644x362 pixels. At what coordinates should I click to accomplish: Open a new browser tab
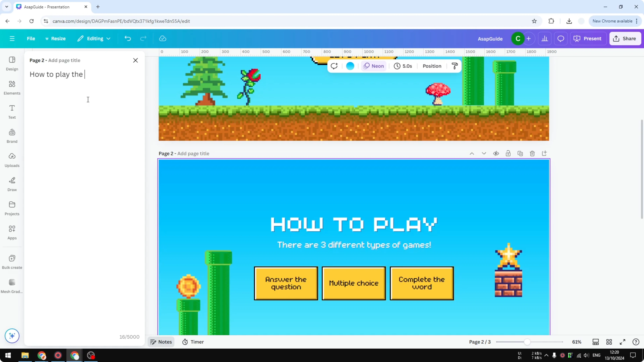98,7
